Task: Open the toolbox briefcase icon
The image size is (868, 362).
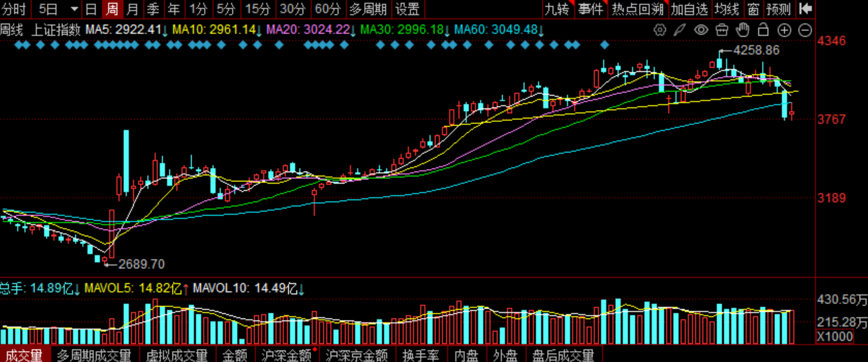Action: pos(721,30)
